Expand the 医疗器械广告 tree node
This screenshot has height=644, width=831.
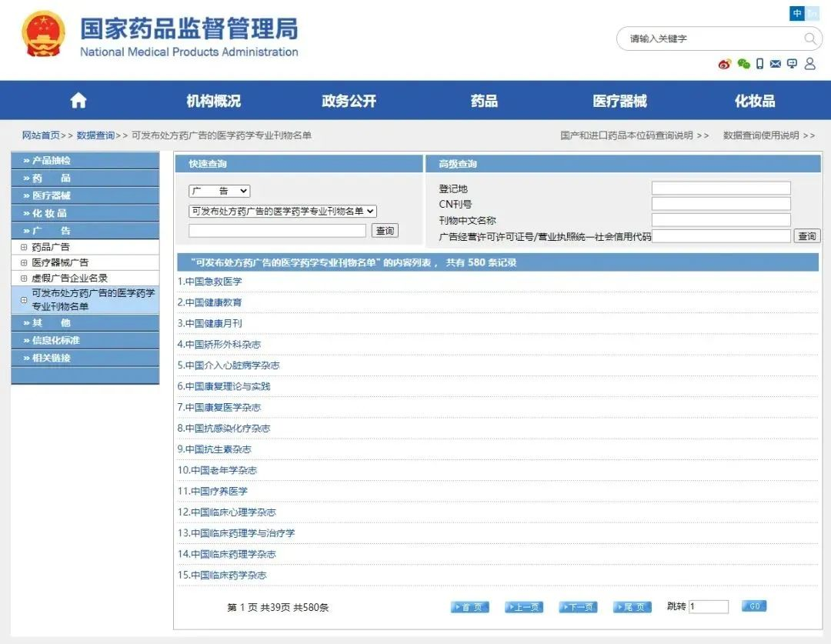coord(24,262)
